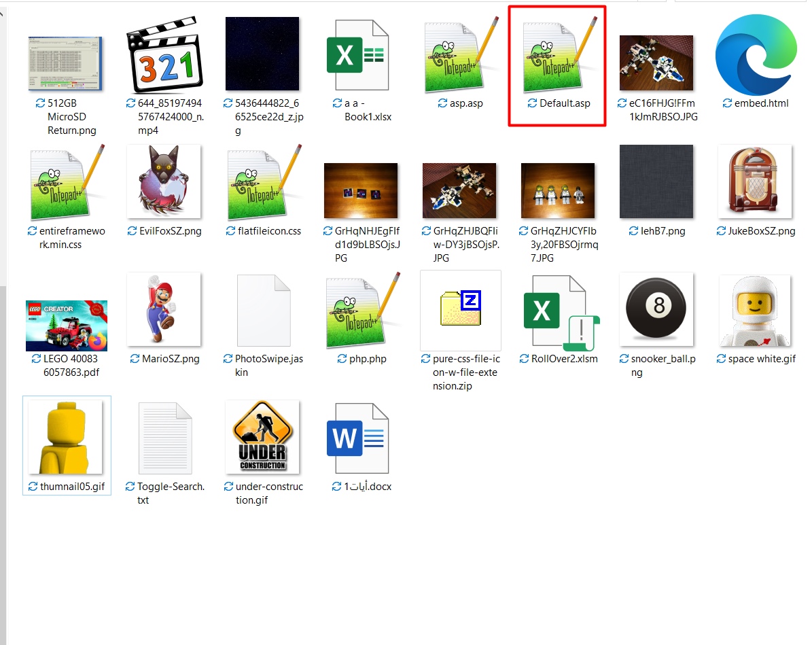Select the under-construction.gif thumbnail

coord(262,438)
